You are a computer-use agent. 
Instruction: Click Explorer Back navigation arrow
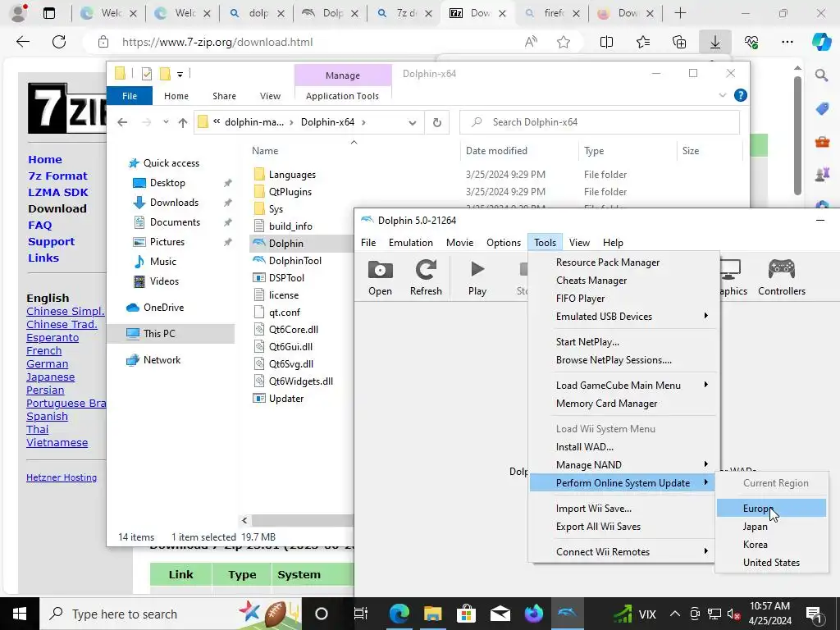122,123
